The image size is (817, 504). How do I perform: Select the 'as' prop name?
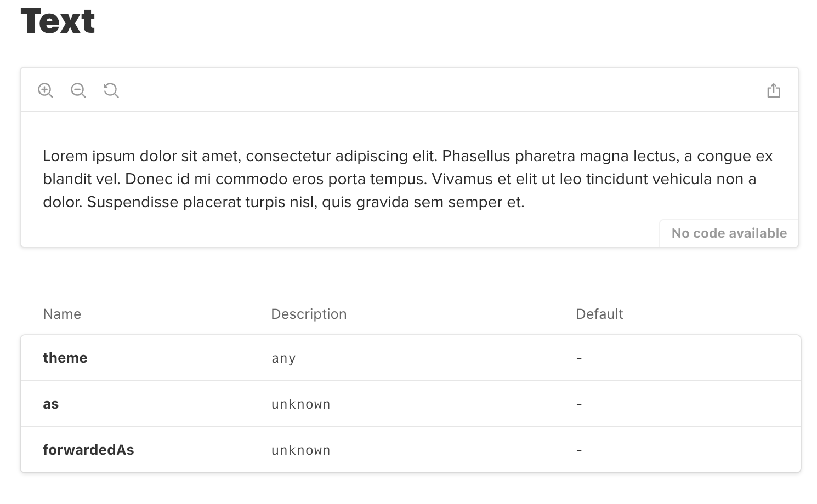51,404
